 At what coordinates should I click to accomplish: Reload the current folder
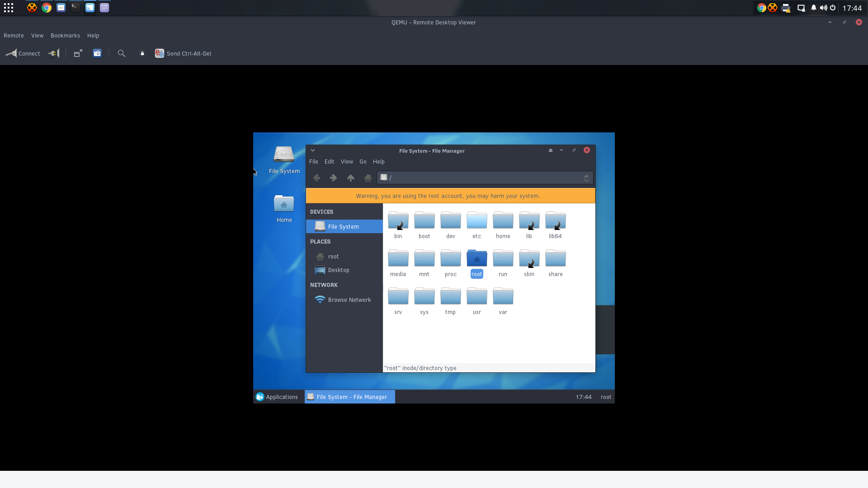tap(586, 178)
